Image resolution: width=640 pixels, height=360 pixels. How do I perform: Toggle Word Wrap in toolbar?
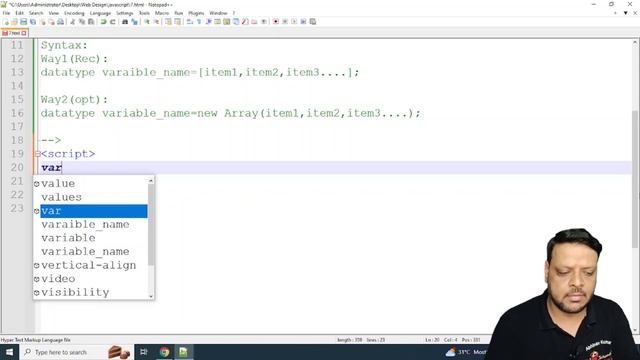coord(190,22)
